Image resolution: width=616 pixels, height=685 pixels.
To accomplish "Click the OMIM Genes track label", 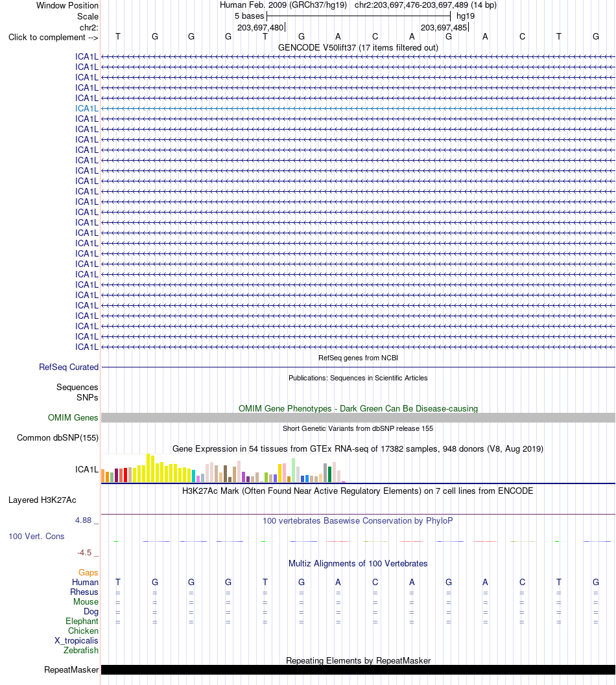I will 73,418.
